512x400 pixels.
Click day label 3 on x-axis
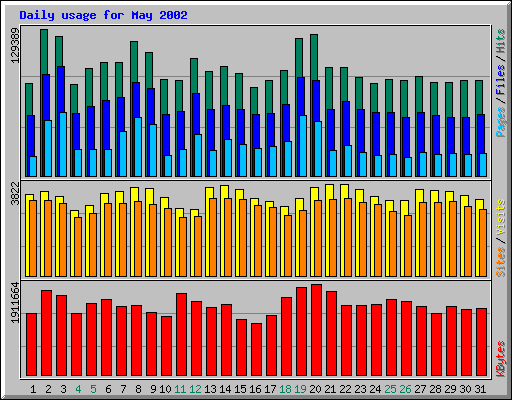(x=63, y=389)
